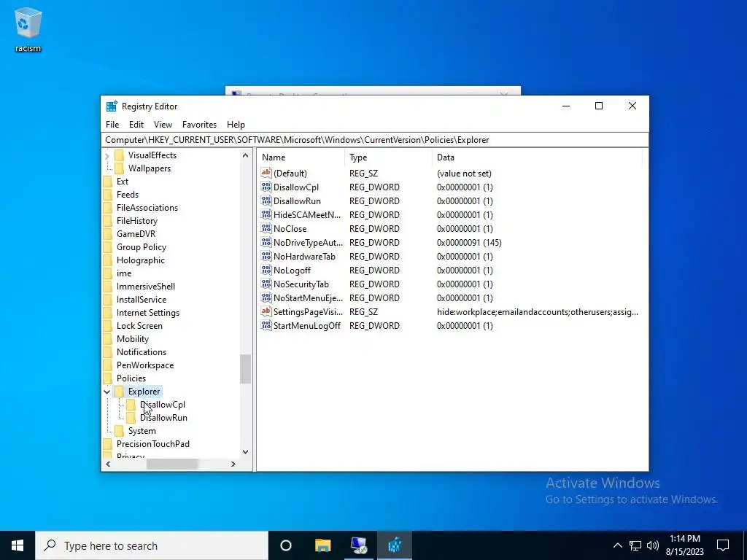
Task: Select the Internet Settings key
Action: [148, 313]
